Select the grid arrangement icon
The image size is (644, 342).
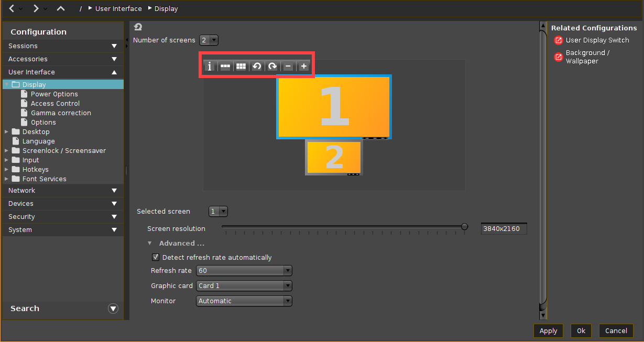pyautogui.click(x=241, y=66)
